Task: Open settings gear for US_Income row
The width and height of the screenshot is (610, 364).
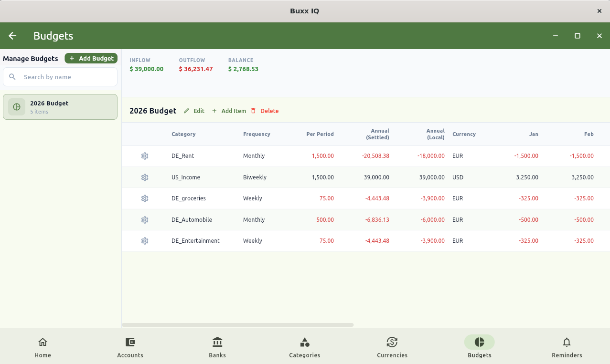Action: (x=145, y=177)
